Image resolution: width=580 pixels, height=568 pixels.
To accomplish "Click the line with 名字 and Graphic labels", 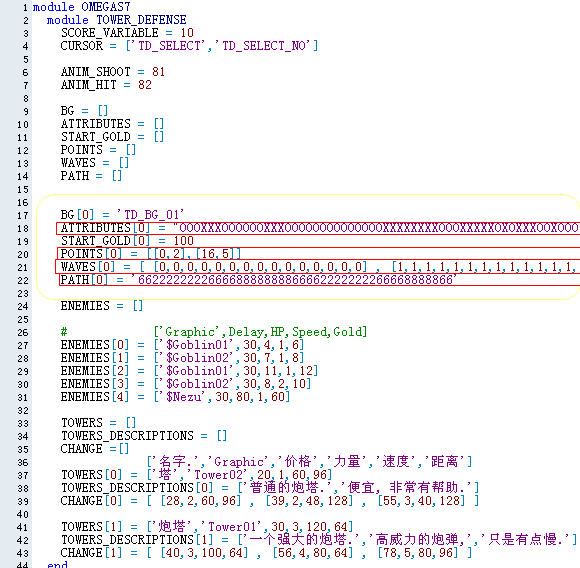I will 309,462.
